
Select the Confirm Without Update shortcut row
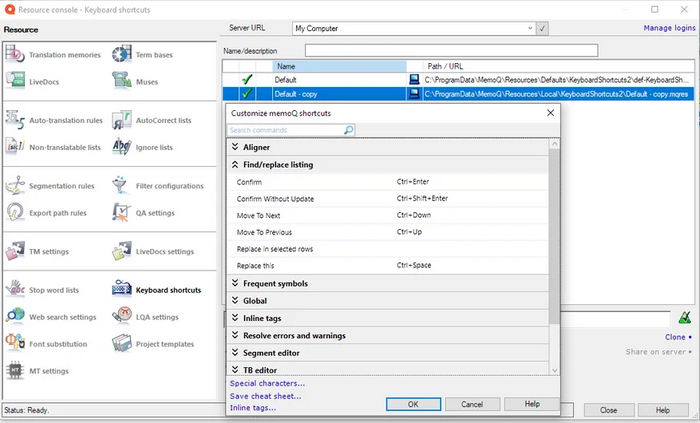coord(275,199)
